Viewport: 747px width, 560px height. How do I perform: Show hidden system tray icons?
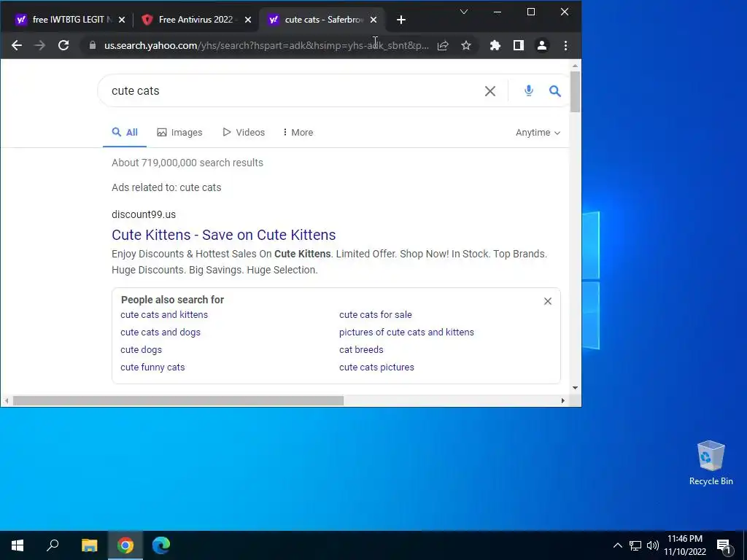pos(617,545)
